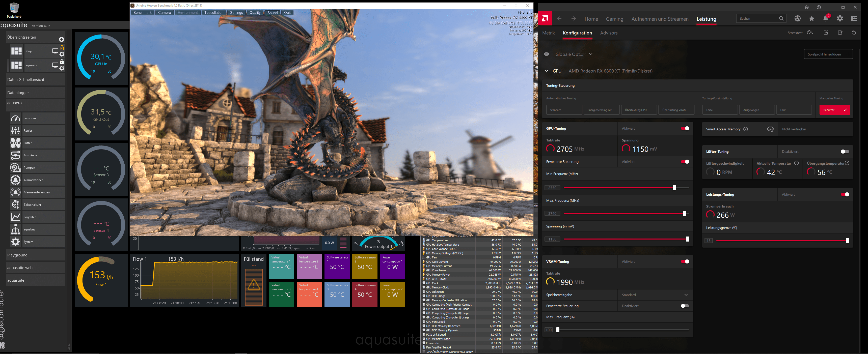
Task: Collapse the GPU section chevron
Action: point(547,71)
